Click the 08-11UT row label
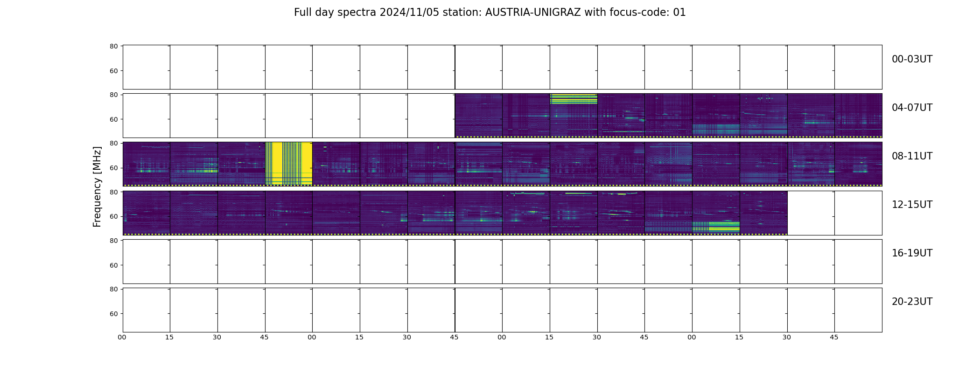The width and height of the screenshot is (980, 373). (912, 156)
